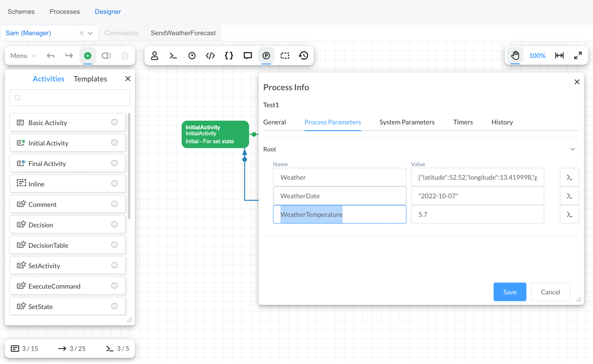Select the Comment activity item
The height and width of the screenshot is (364, 593).
[67, 205]
